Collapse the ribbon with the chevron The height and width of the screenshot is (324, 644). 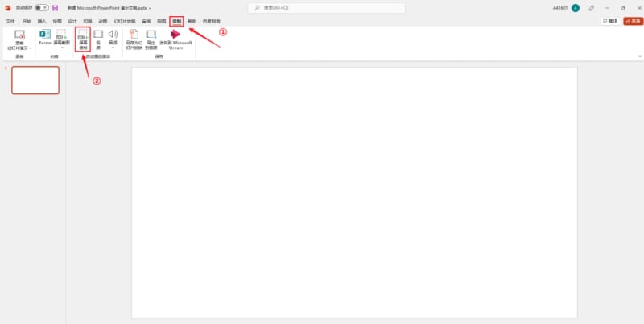pos(639,56)
